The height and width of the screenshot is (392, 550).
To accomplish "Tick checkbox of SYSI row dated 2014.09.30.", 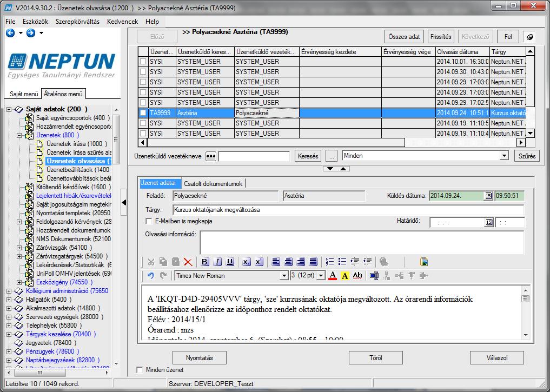I will [143, 72].
